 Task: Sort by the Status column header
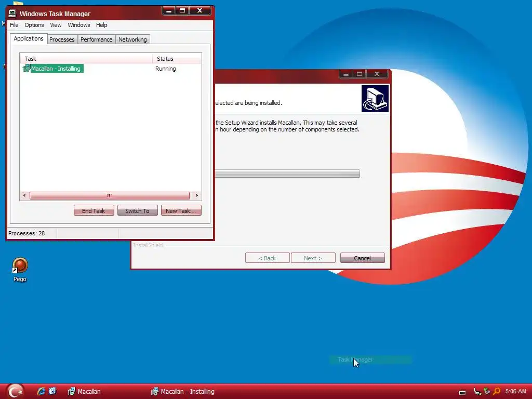(177, 59)
